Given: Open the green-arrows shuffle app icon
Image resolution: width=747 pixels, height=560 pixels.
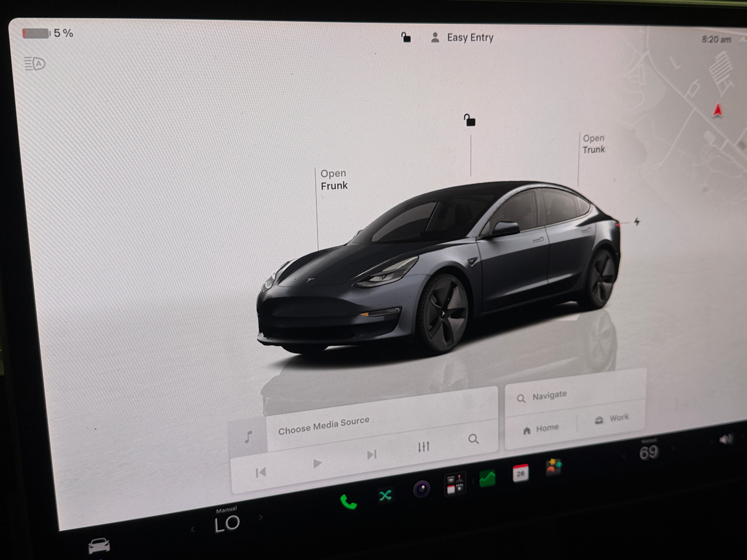Looking at the screenshot, I should (385, 496).
